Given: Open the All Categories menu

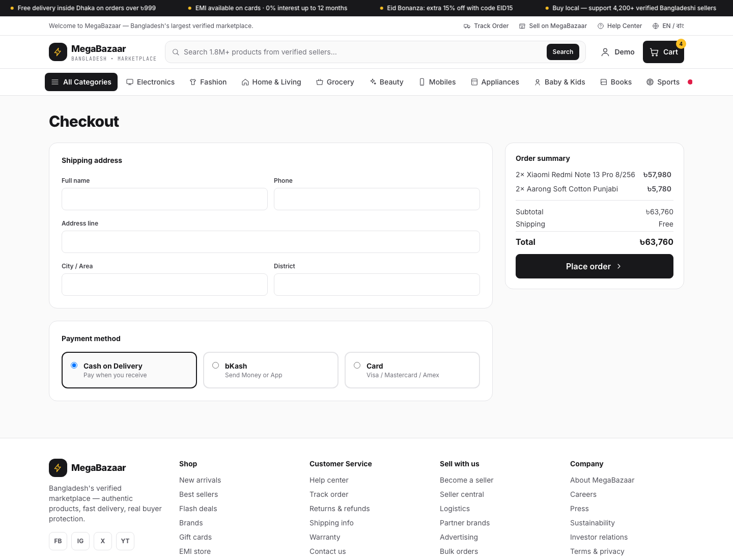Looking at the screenshot, I should click(x=81, y=82).
